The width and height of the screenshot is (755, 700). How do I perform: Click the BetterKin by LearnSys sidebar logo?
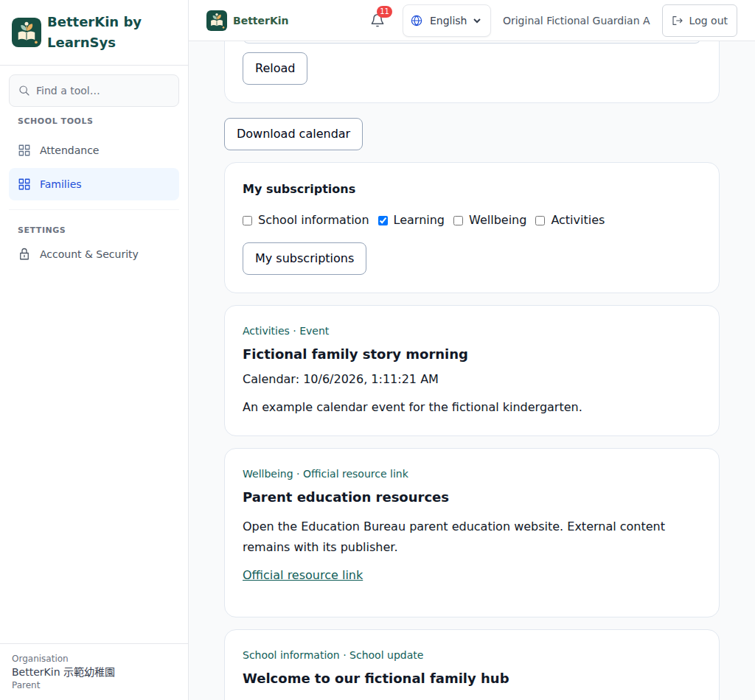[27, 32]
